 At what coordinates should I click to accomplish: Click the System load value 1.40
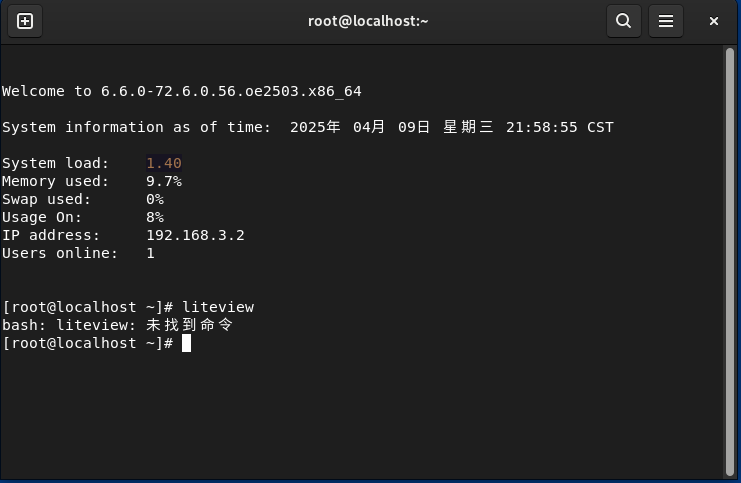click(163, 163)
